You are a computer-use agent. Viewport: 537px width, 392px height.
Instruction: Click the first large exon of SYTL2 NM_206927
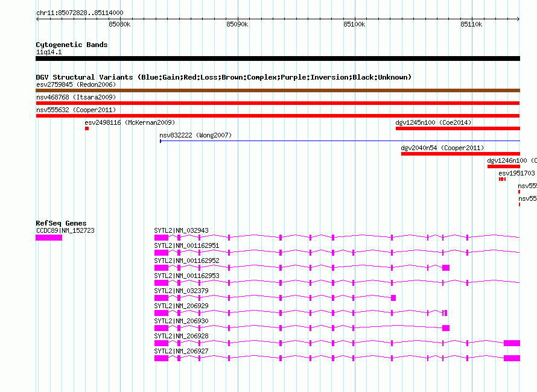coord(161,358)
